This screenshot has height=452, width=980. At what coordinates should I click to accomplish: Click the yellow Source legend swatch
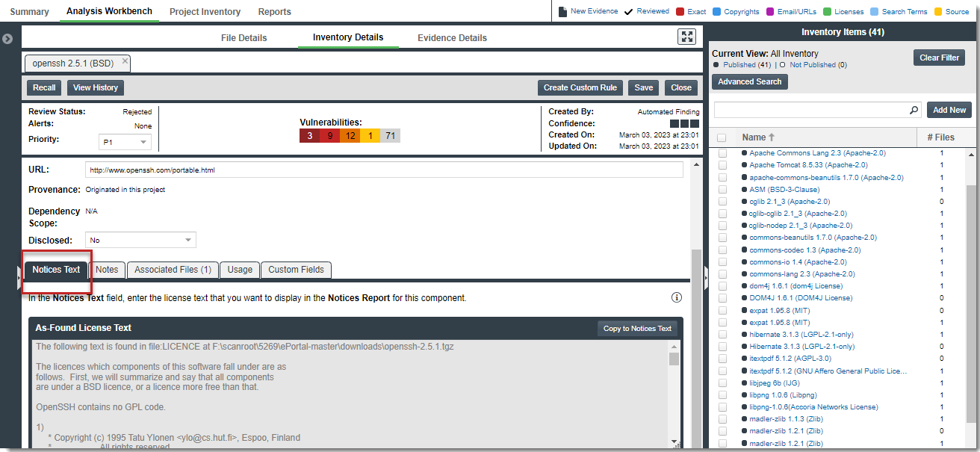(x=937, y=11)
